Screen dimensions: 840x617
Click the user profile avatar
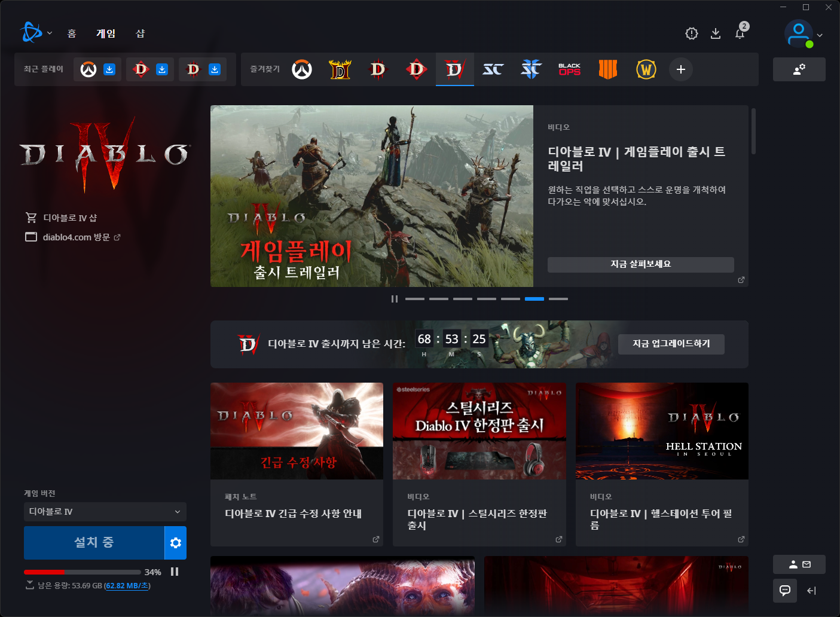coord(799,33)
